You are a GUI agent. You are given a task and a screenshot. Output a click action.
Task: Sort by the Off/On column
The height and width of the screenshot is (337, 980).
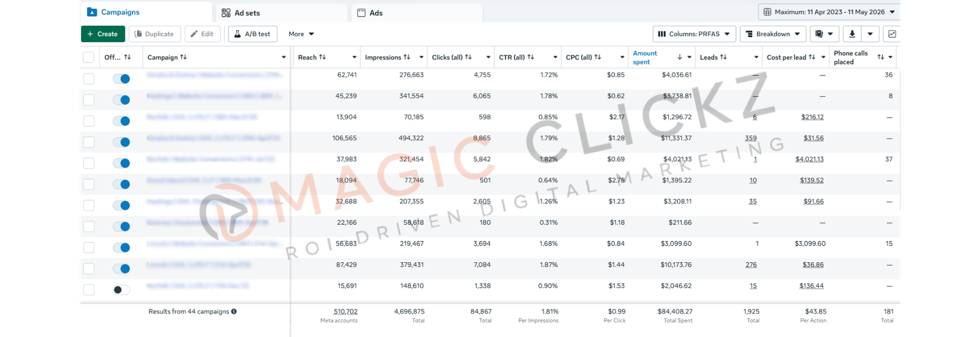click(x=127, y=58)
